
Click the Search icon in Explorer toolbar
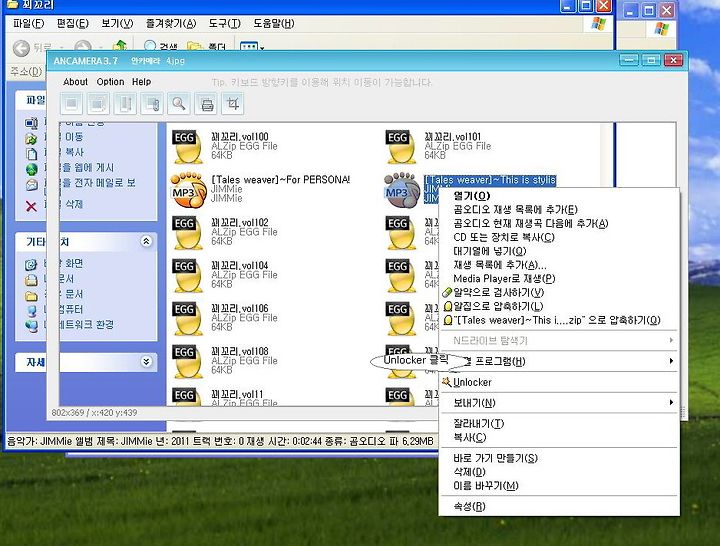point(150,46)
